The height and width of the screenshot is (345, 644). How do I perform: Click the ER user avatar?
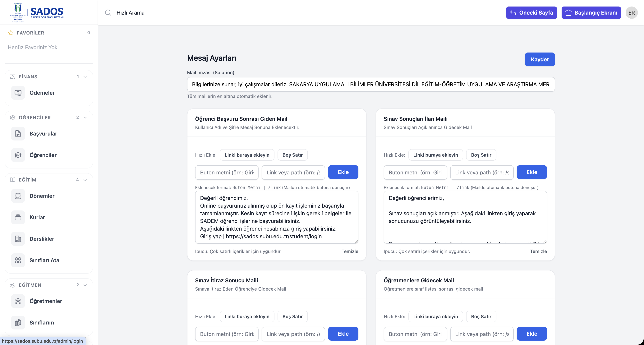tap(632, 12)
